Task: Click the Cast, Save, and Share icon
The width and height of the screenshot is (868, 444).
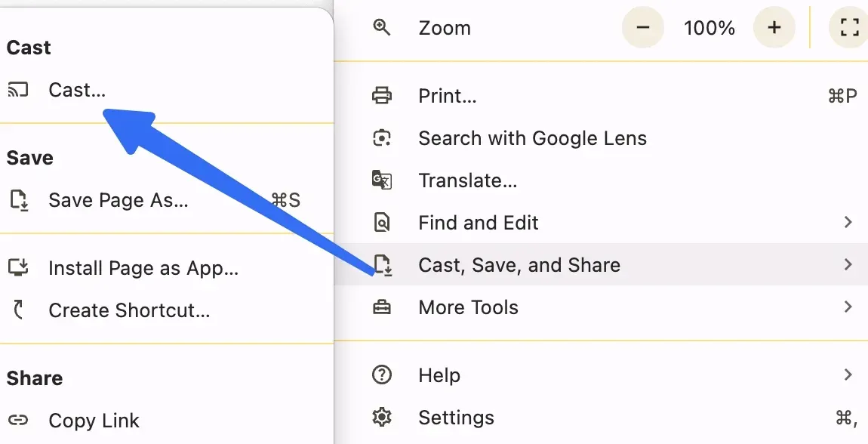Action: click(383, 265)
